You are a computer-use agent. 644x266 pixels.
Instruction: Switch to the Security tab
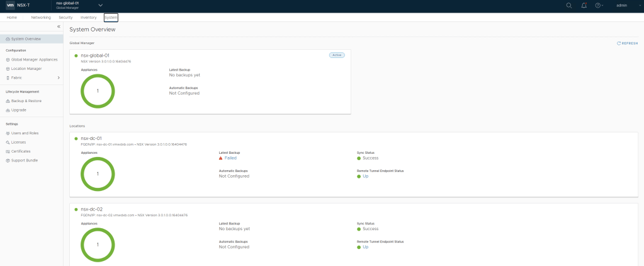[x=65, y=17]
